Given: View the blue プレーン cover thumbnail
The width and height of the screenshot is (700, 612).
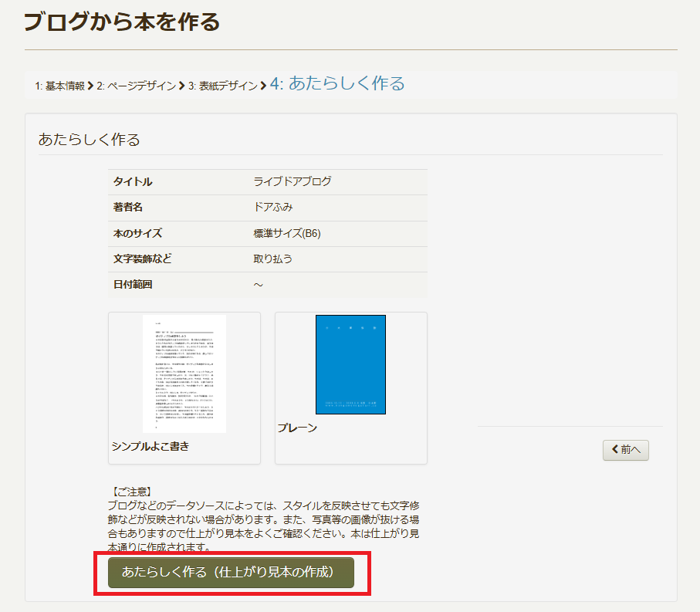Looking at the screenshot, I should tap(351, 365).
